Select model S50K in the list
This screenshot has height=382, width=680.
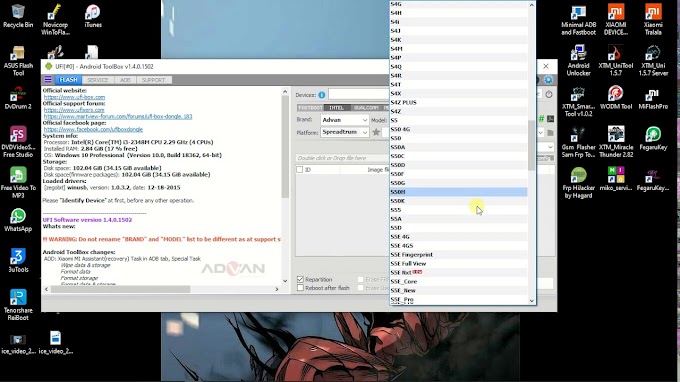(458, 201)
